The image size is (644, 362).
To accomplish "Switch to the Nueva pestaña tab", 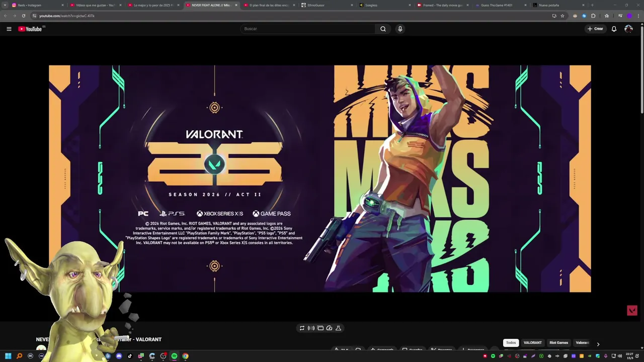I will coord(558,5).
